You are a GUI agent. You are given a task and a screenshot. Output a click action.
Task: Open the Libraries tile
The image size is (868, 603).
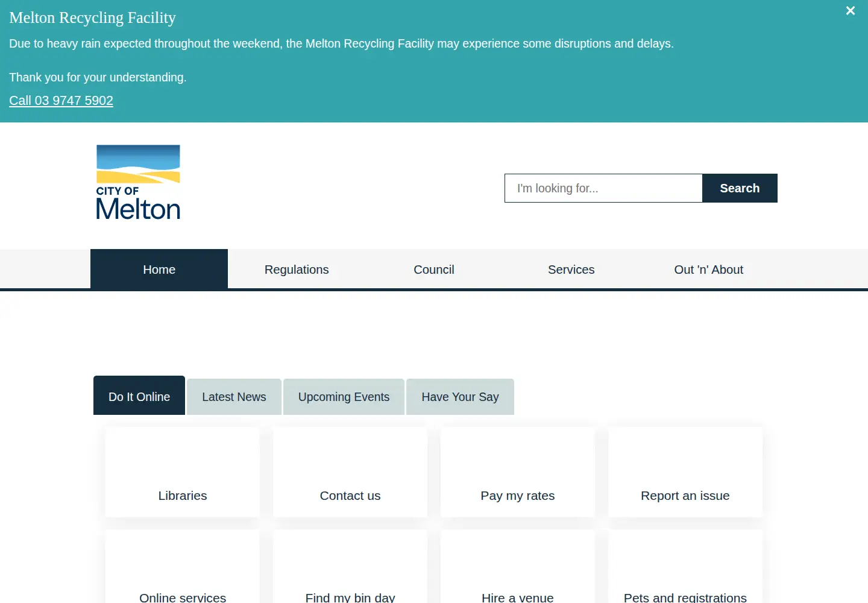coord(183,472)
